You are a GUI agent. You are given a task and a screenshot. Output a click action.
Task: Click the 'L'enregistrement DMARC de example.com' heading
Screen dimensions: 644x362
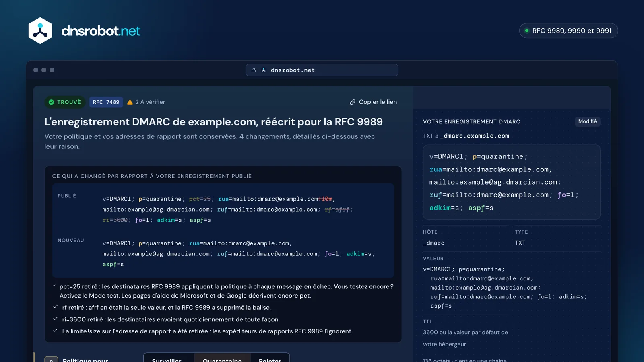click(x=213, y=122)
